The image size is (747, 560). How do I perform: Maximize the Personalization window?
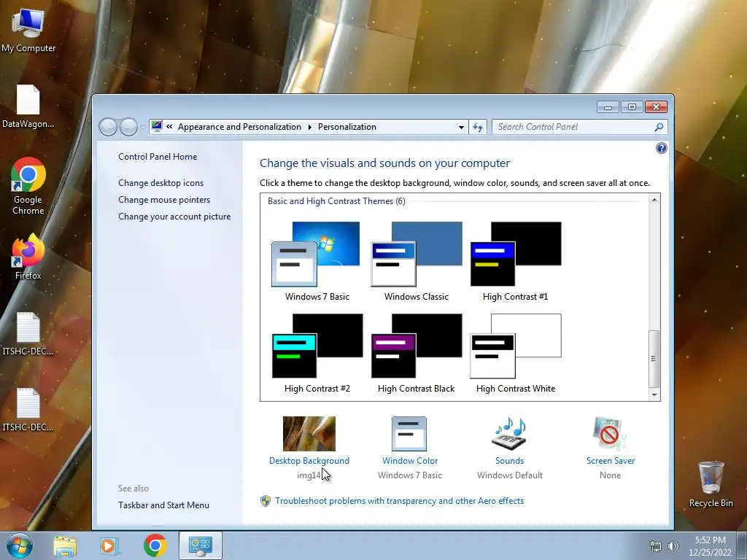(x=632, y=107)
